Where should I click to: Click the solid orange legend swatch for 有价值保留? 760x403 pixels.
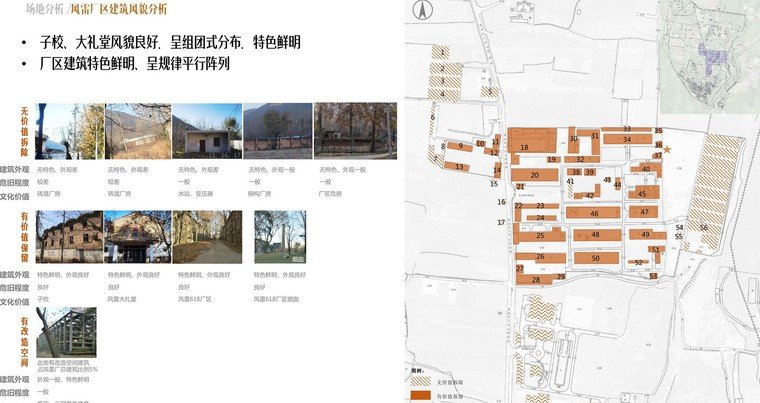(x=420, y=396)
